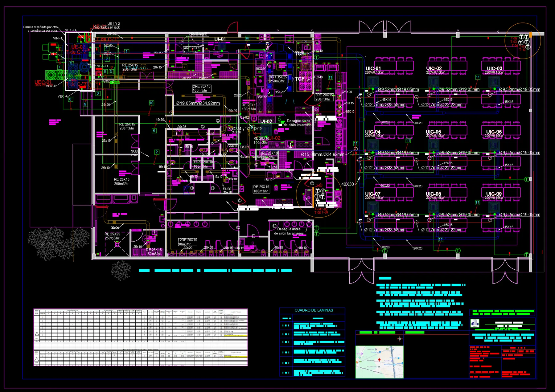Select the UIC-06 unit label
The width and height of the screenshot is (555, 392).
coord(494,132)
